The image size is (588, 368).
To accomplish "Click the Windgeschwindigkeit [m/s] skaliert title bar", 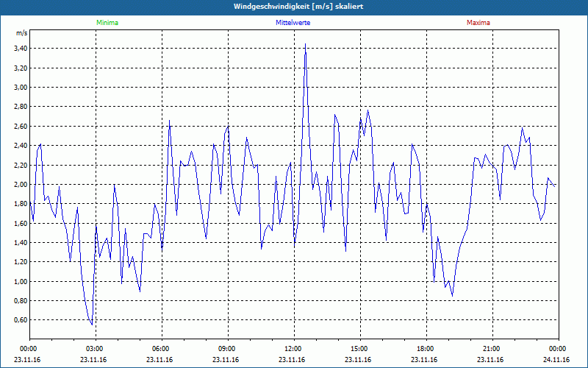I will click(x=294, y=7).
